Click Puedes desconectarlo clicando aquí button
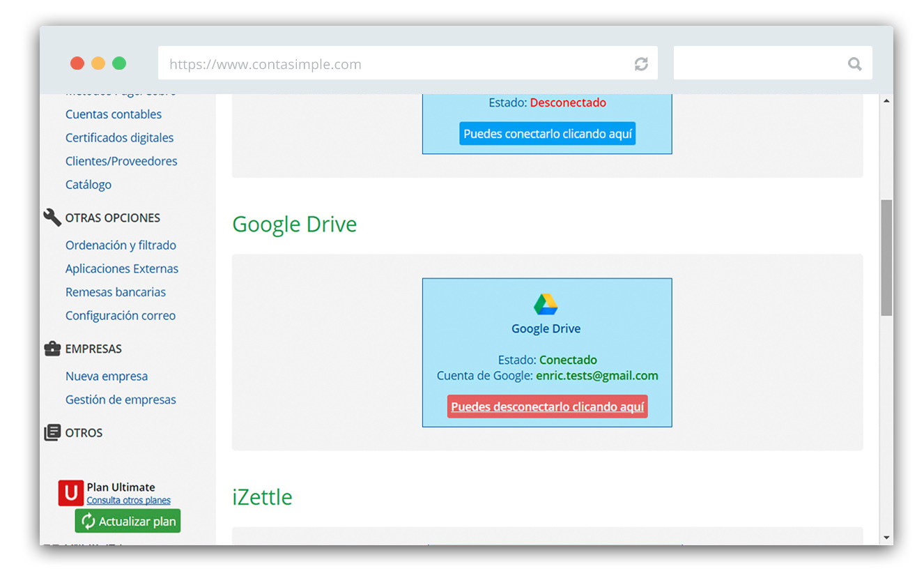 click(x=548, y=406)
